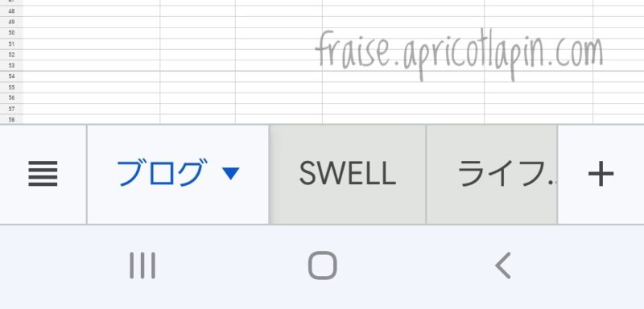The image size is (644, 309).
Task: Tap the Android recent apps icon
Action: (142, 266)
